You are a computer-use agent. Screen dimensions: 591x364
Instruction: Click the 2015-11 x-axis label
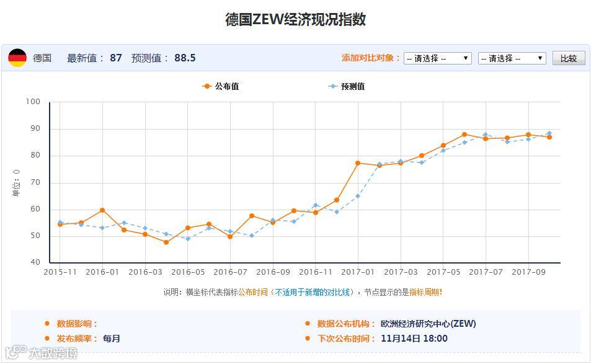click(60, 272)
